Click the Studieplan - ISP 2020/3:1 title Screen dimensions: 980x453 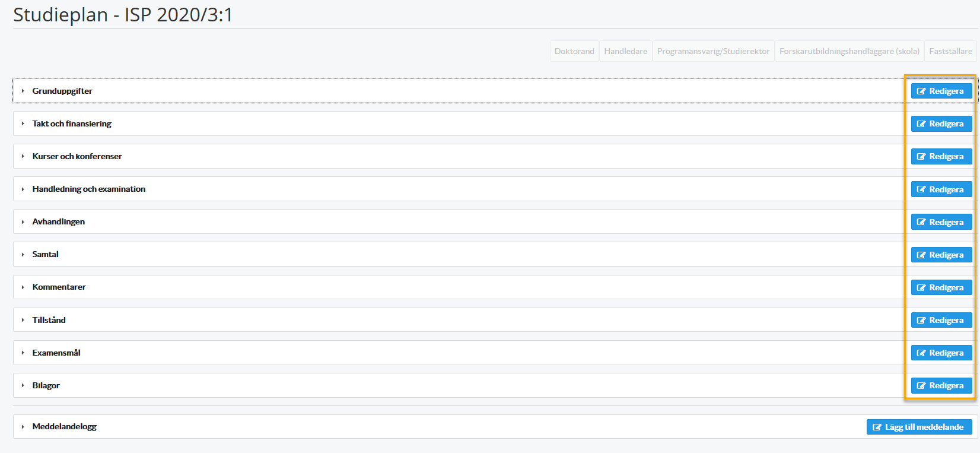point(123,14)
